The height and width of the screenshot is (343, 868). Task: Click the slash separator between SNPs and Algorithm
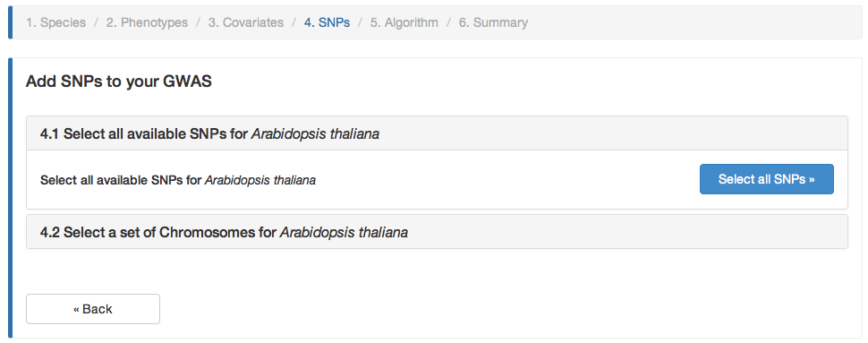(x=361, y=22)
